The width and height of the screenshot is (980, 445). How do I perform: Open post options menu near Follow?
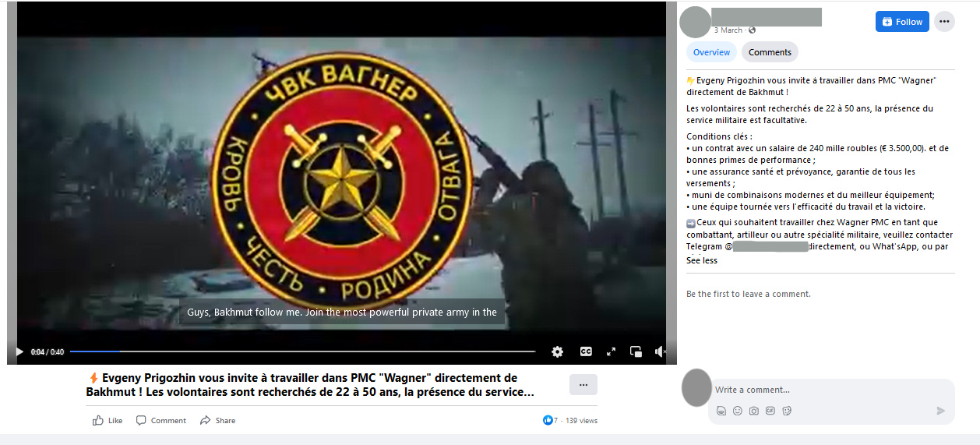click(x=944, y=22)
